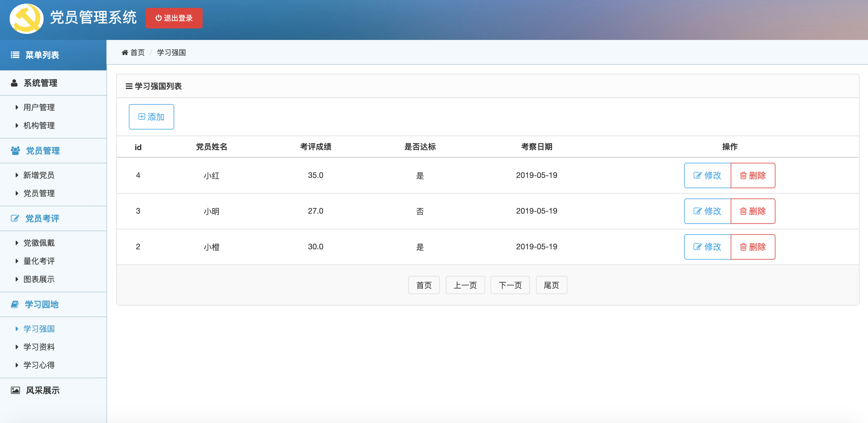Click the home icon in breadcrumb
This screenshot has height=423, width=868.
click(x=125, y=53)
